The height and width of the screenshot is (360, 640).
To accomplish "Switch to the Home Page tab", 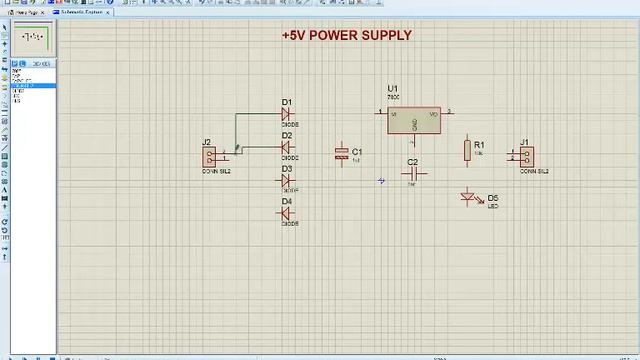I will [27, 13].
